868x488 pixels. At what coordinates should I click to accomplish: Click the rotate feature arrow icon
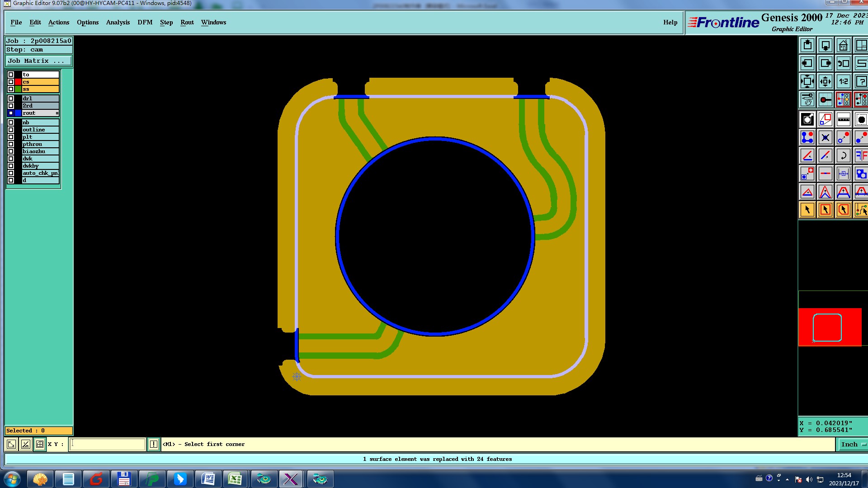point(843,156)
